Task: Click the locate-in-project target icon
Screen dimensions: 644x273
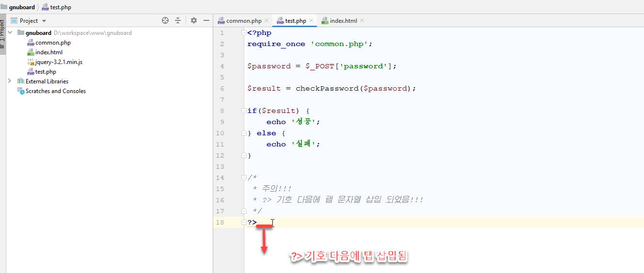Action: tap(165, 20)
